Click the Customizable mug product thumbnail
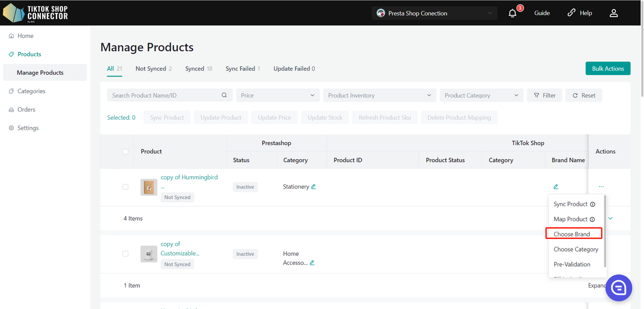The width and height of the screenshot is (644, 309). coord(149,254)
